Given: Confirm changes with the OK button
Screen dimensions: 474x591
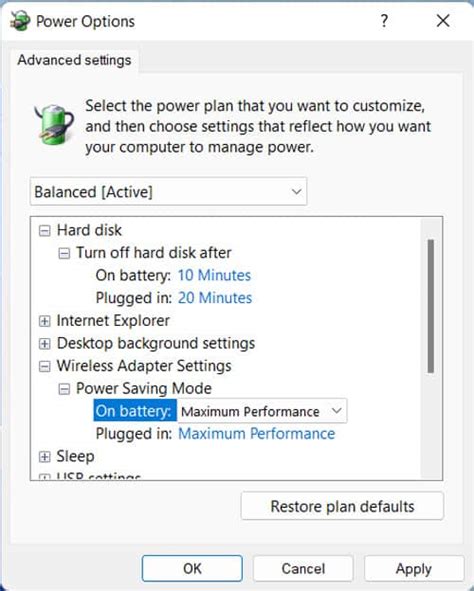Looking at the screenshot, I should pyautogui.click(x=192, y=568).
